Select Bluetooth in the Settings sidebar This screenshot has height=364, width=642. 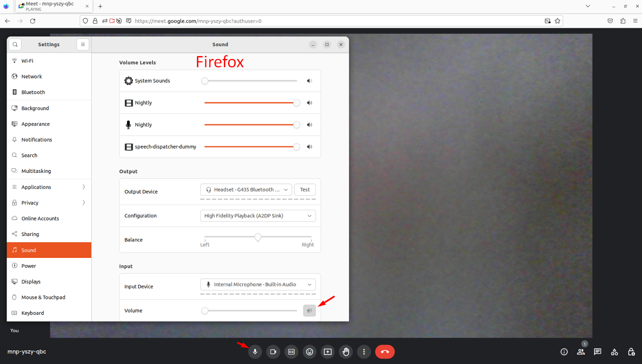[33, 92]
